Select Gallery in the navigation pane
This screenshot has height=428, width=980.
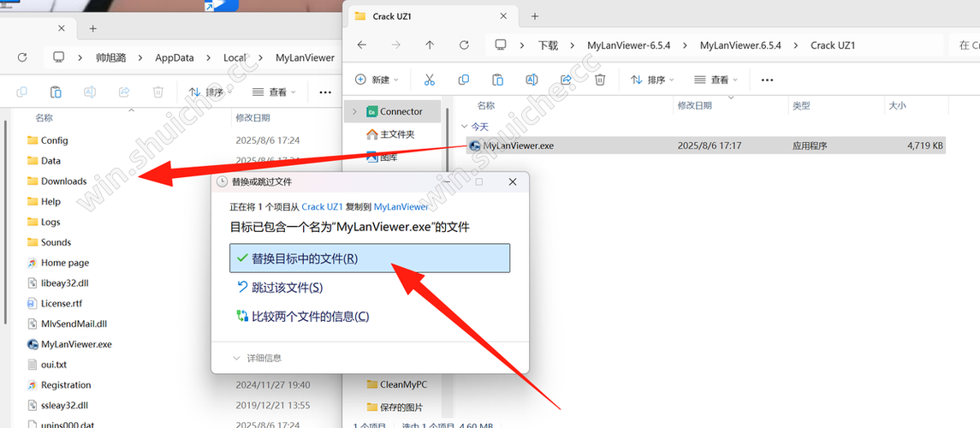[382, 158]
